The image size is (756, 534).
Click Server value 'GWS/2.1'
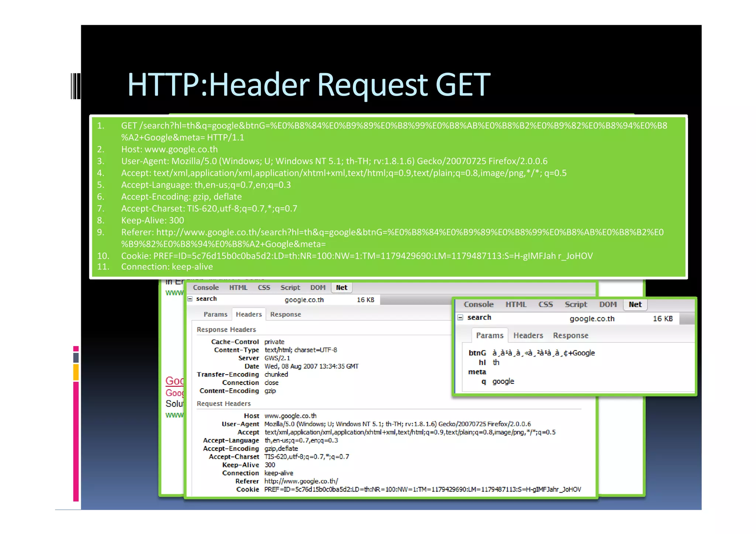point(277,358)
